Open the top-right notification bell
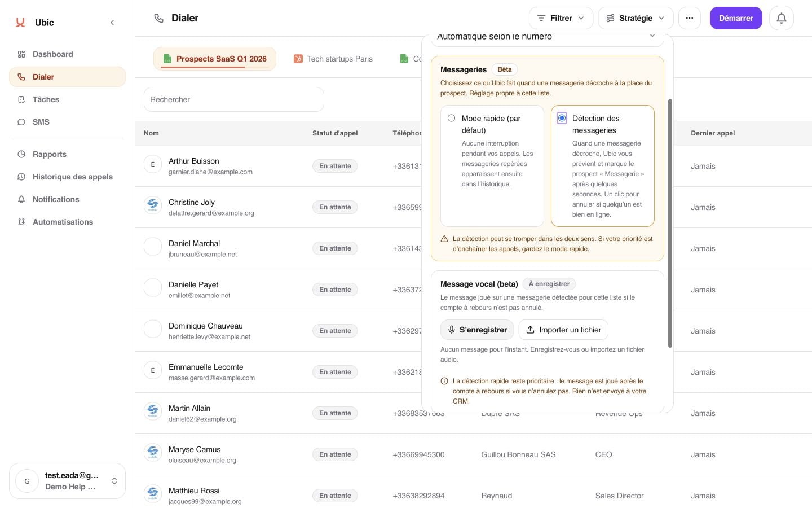The image size is (812, 508). pyautogui.click(x=782, y=18)
